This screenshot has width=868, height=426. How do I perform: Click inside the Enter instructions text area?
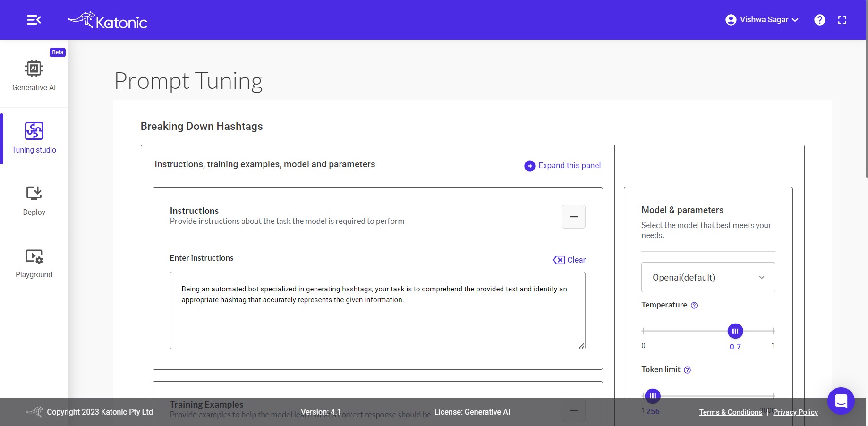(378, 310)
